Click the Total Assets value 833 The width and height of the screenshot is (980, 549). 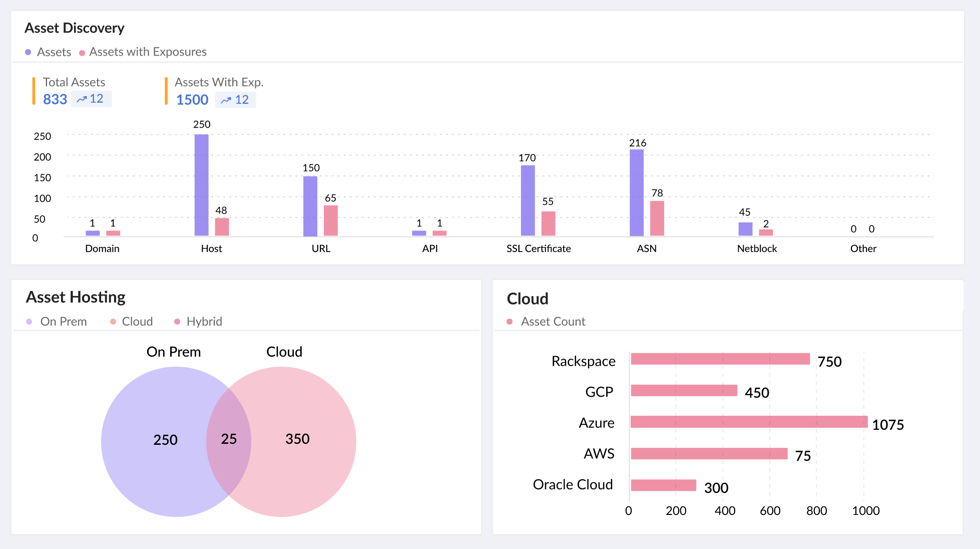click(55, 99)
